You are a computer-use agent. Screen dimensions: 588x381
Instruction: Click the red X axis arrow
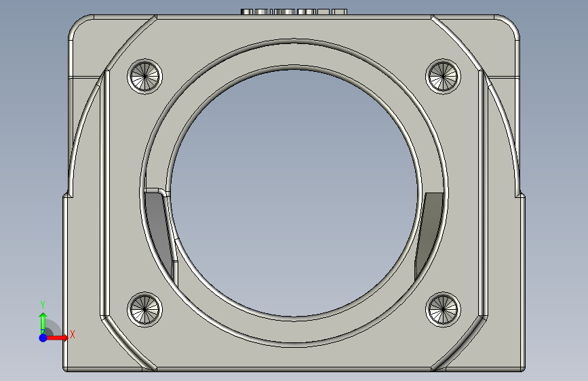point(57,338)
